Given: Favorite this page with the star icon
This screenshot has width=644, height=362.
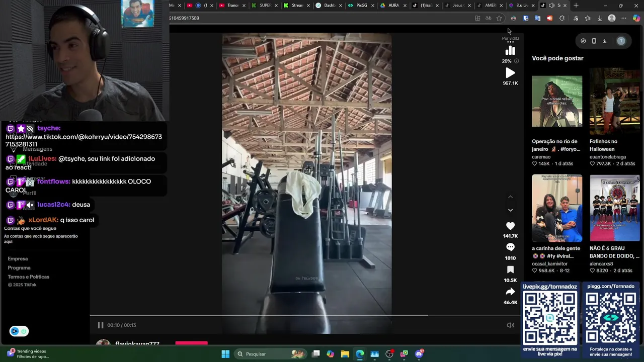Looking at the screenshot, I should pos(499,18).
